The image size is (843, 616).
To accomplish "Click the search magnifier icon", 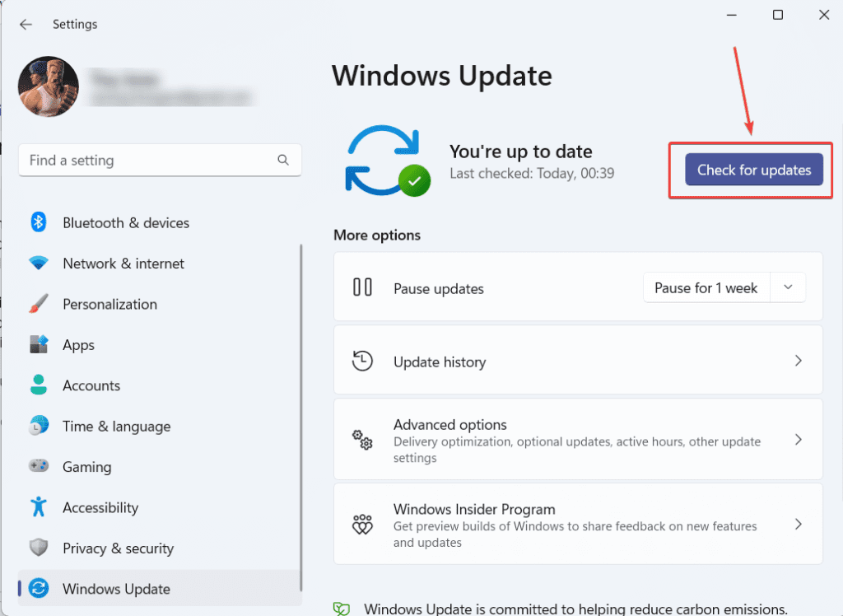I will (x=283, y=160).
